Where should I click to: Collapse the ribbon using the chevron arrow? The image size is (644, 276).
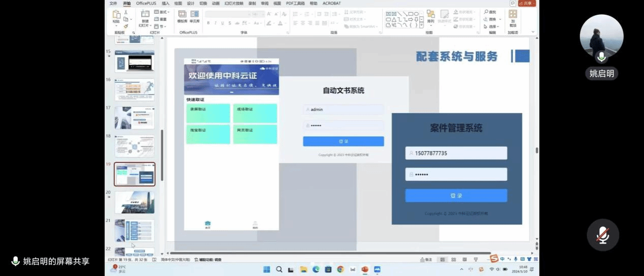(533, 32)
